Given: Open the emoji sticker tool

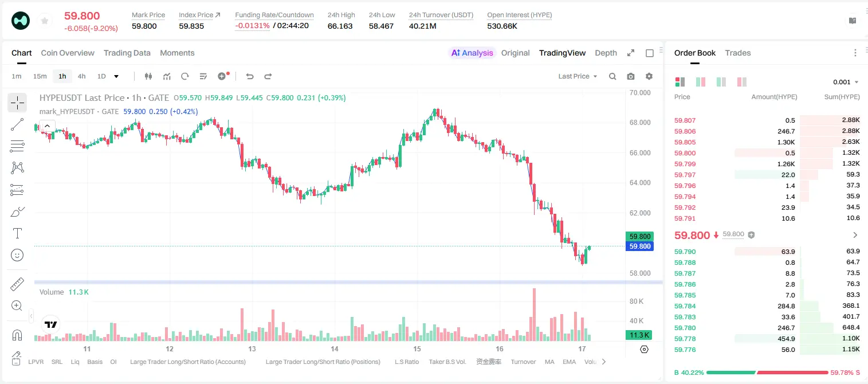Looking at the screenshot, I should click(x=17, y=255).
